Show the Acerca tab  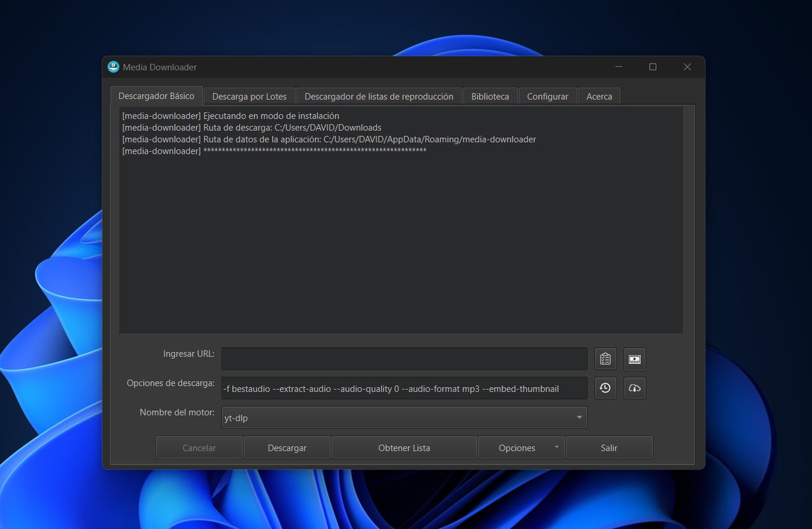coord(599,97)
